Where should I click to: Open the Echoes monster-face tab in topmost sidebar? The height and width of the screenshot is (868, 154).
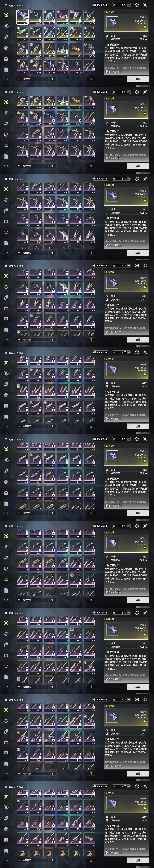point(6,26)
